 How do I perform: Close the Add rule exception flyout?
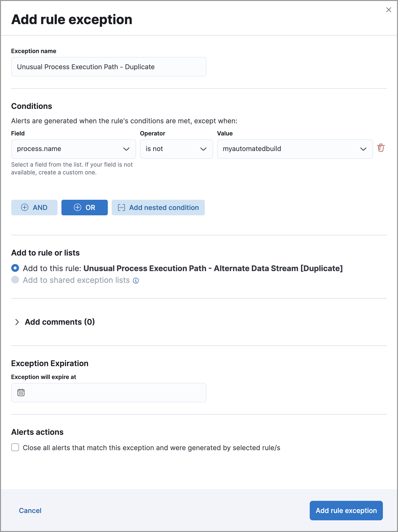coord(388,10)
